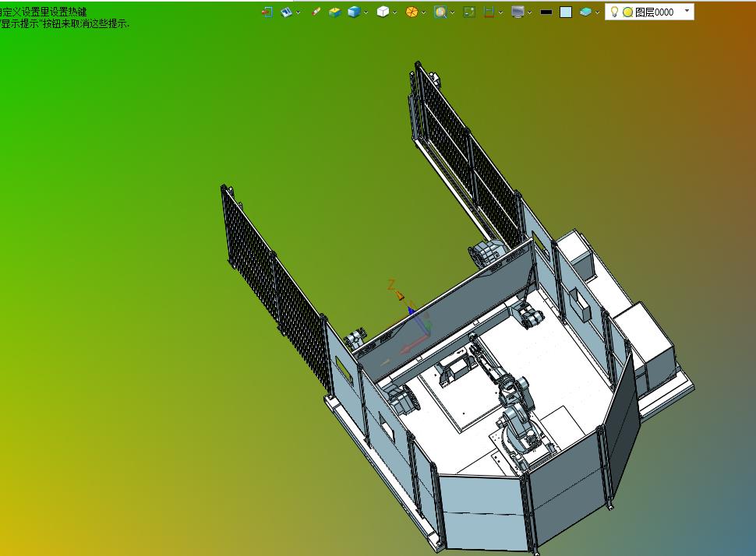
Task: Expand the teal layer slab dropdown arrow
Action: [597, 12]
